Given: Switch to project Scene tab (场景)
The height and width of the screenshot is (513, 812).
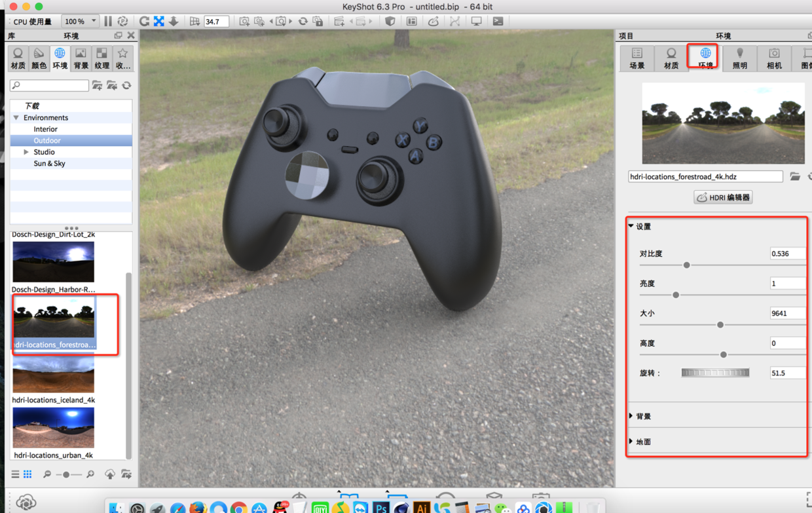Looking at the screenshot, I should [x=637, y=58].
